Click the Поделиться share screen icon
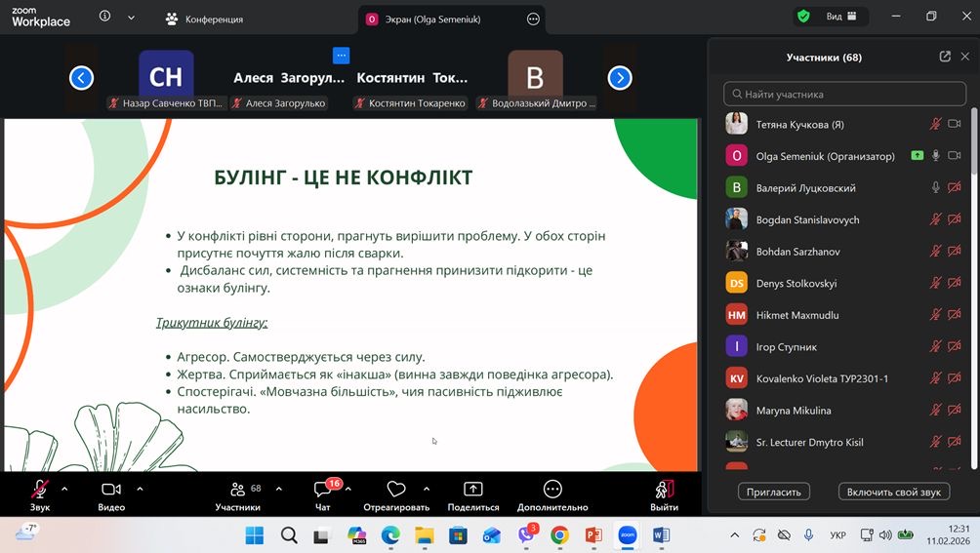 tap(473, 490)
